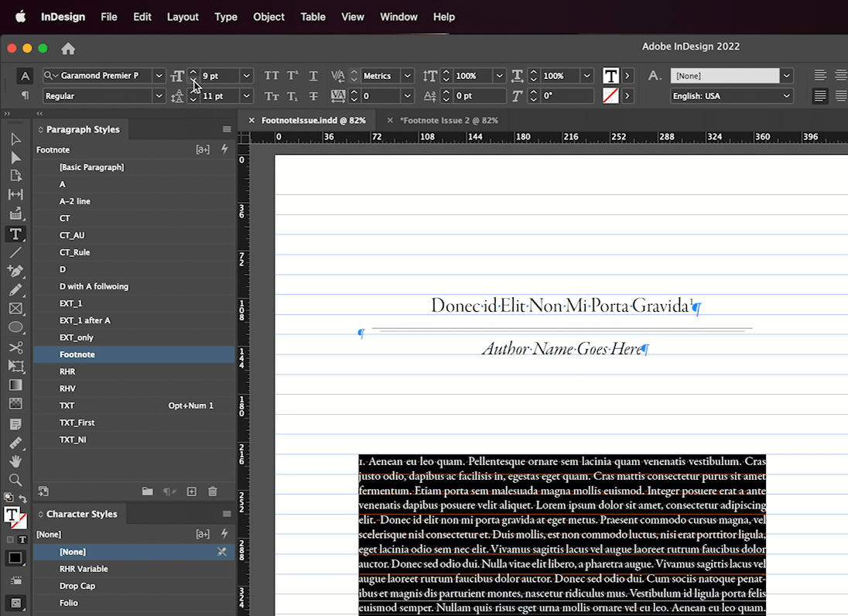Select the Gradient Swatch tool

point(15,385)
